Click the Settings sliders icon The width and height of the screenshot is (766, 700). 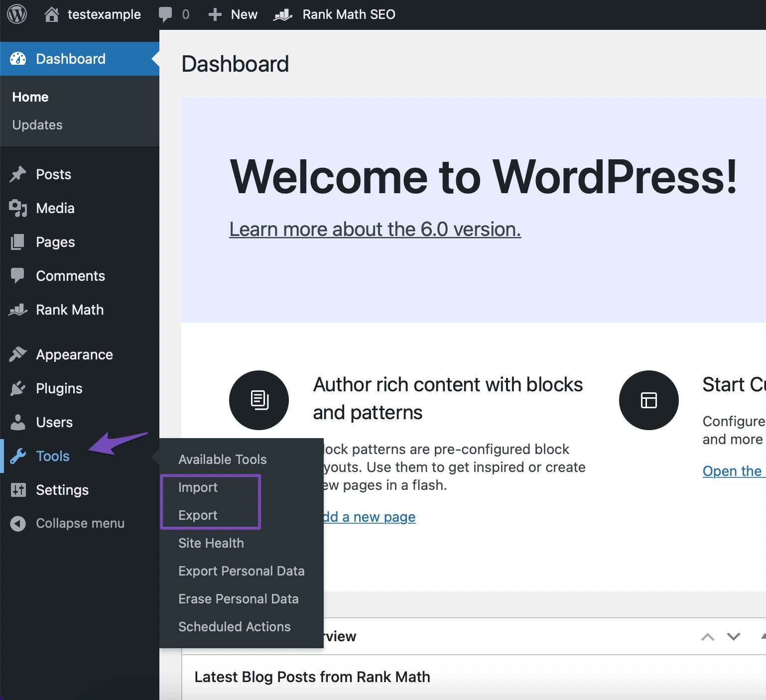(x=18, y=490)
